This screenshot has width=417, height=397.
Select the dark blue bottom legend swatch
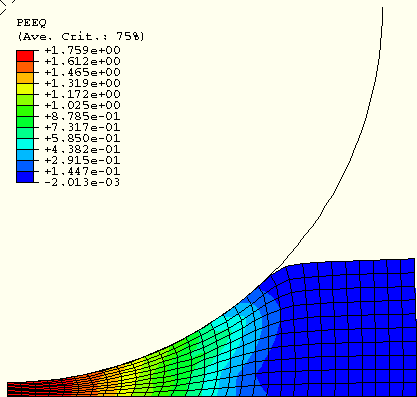point(25,177)
